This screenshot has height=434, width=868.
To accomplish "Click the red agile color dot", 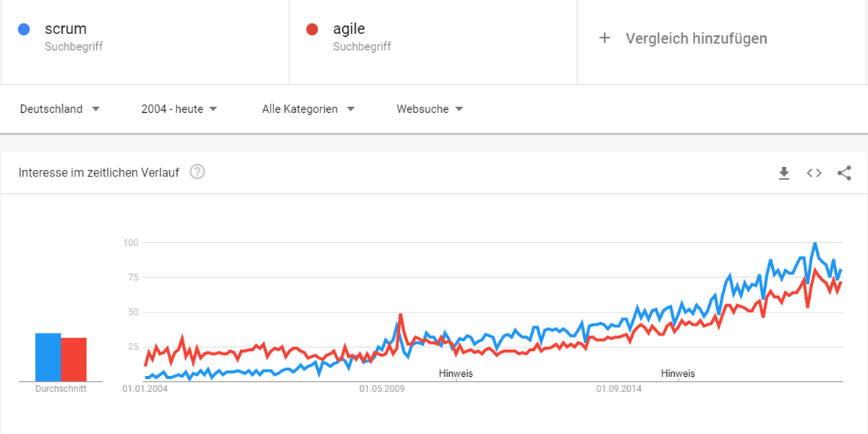I will (x=312, y=30).
